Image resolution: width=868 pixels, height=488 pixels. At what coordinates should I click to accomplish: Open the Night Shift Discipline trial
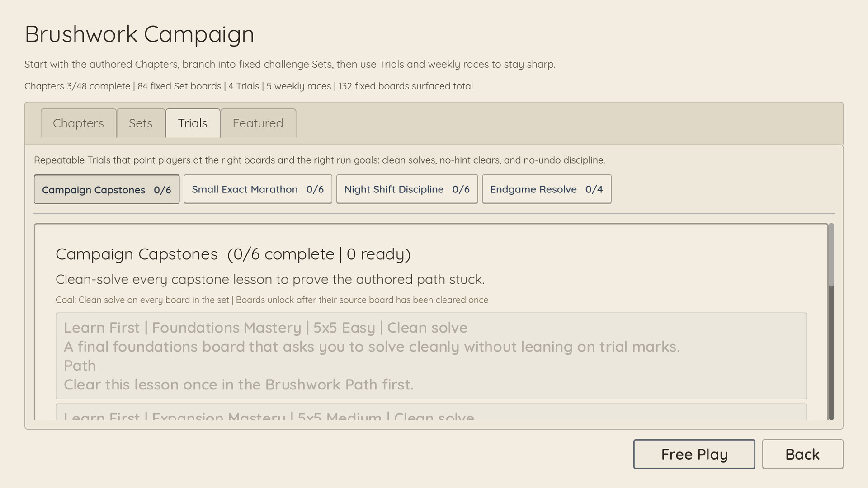point(407,189)
